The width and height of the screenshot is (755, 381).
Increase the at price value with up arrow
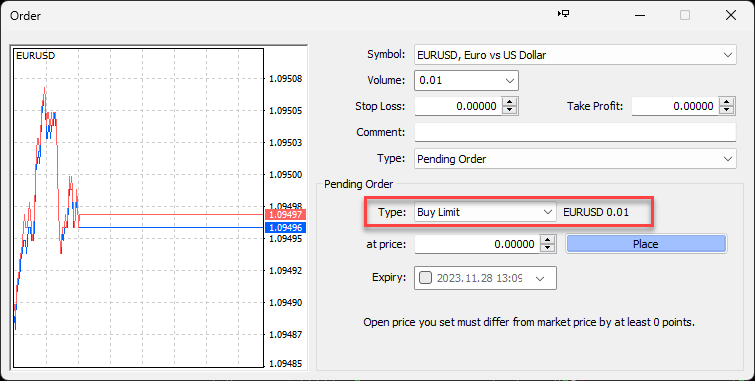click(547, 240)
